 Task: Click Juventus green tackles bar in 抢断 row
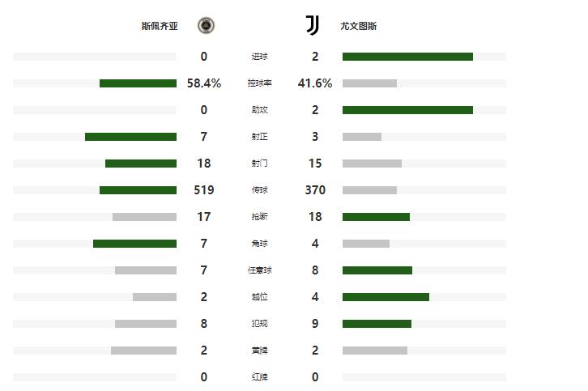click(x=376, y=217)
